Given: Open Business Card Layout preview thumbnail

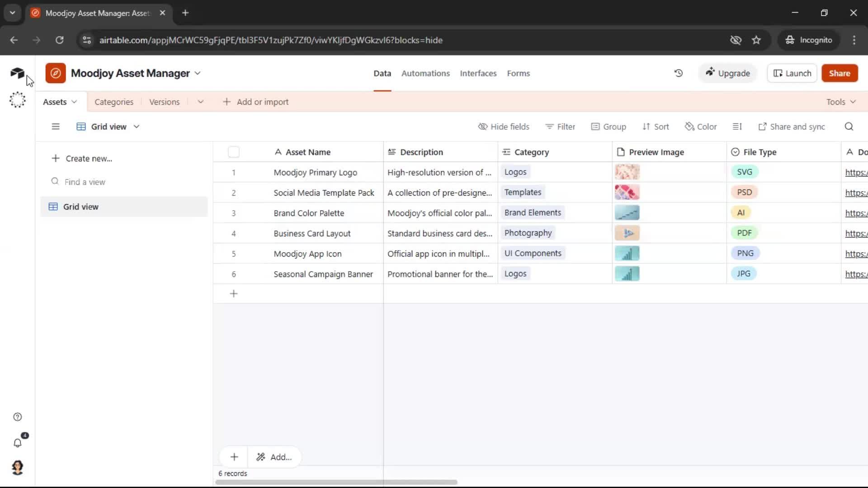Looking at the screenshot, I should pyautogui.click(x=627, y=233).
